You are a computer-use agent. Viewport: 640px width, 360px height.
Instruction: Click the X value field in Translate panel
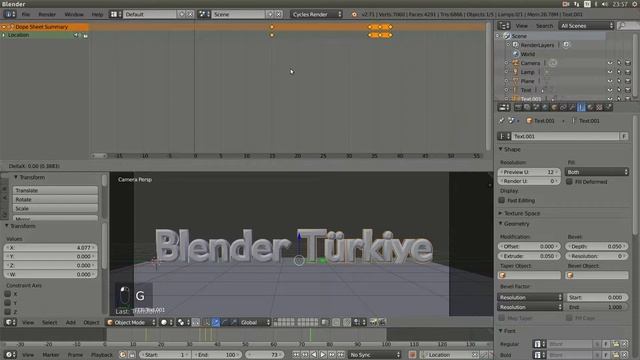(51, 247)
